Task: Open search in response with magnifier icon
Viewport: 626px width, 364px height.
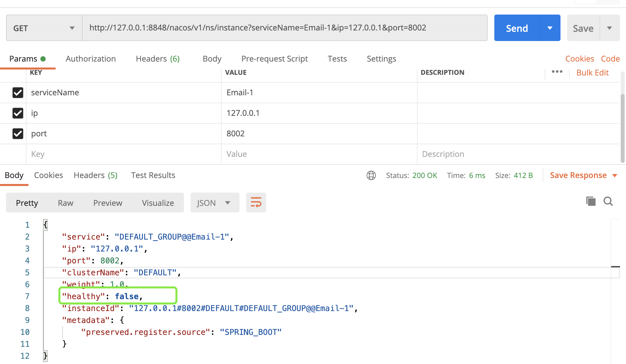Action: pos(608,201)
